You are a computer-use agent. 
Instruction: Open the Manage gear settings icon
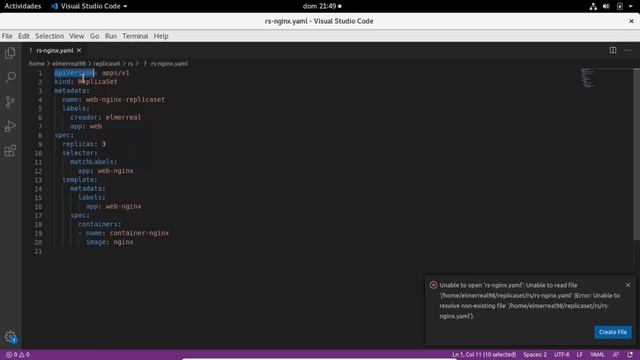point(10,337)
